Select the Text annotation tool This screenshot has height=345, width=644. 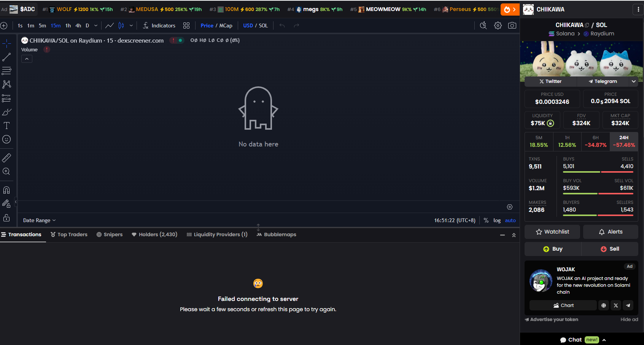coord(6,126)
